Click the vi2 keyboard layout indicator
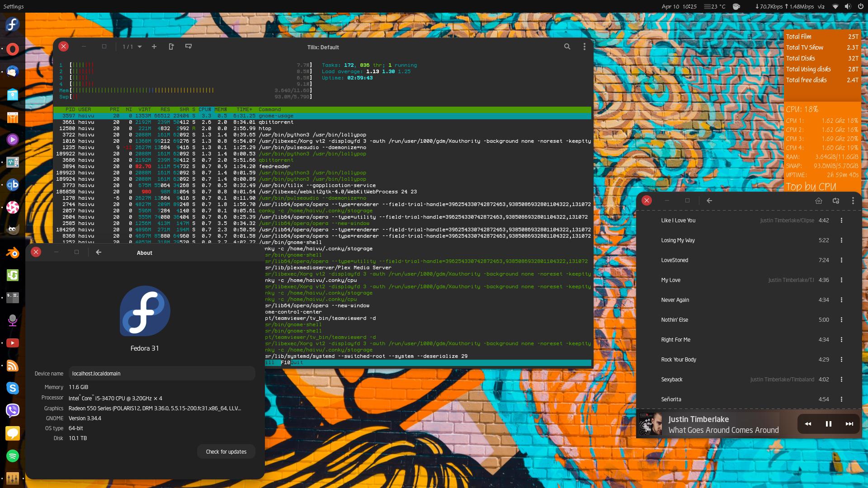 tap(821, 6)
